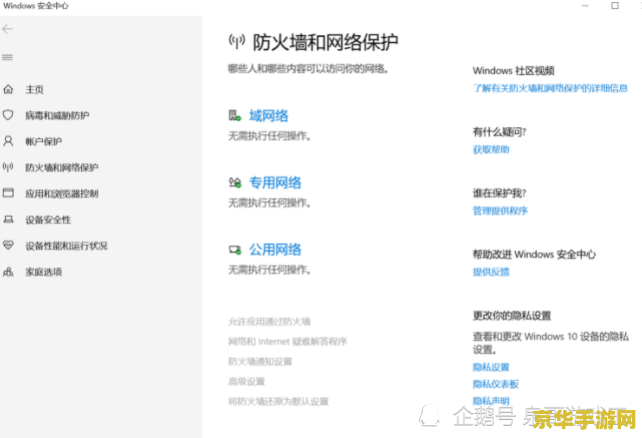Viewport: 642px width, 438px height.
Task: Click the window icon for 应用和浏览器控制
Action: pos(8,193)
